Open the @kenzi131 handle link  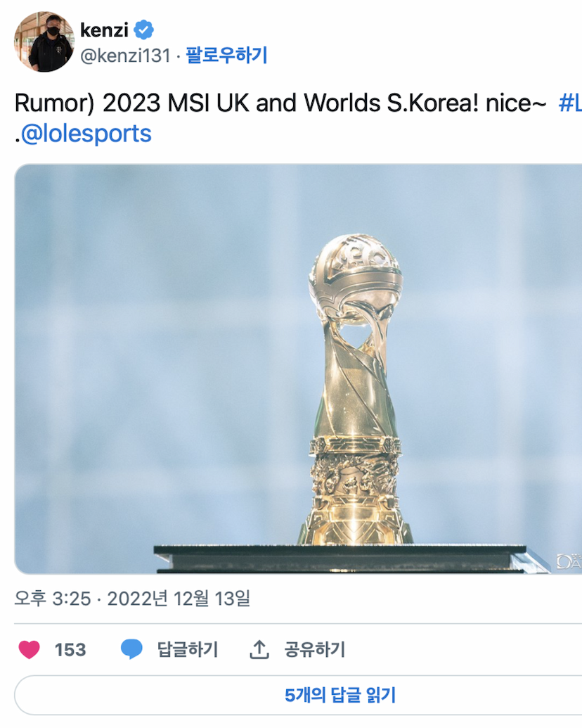point(125,56)
